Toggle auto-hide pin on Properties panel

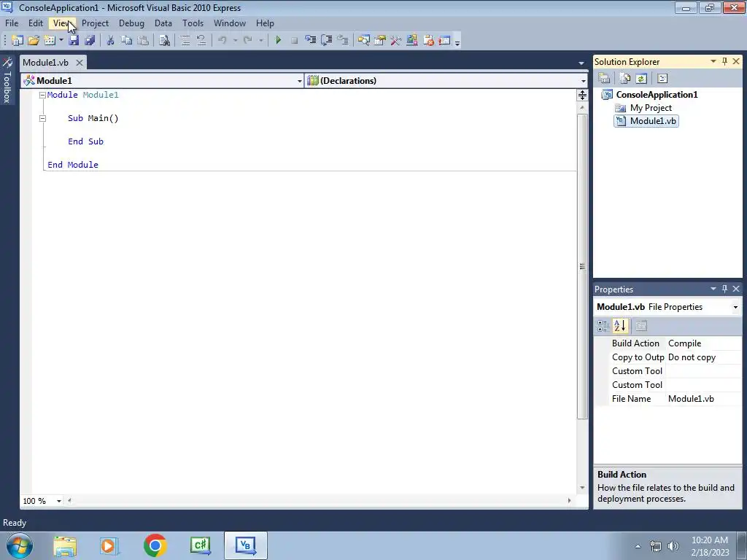[x=724, y=289]
